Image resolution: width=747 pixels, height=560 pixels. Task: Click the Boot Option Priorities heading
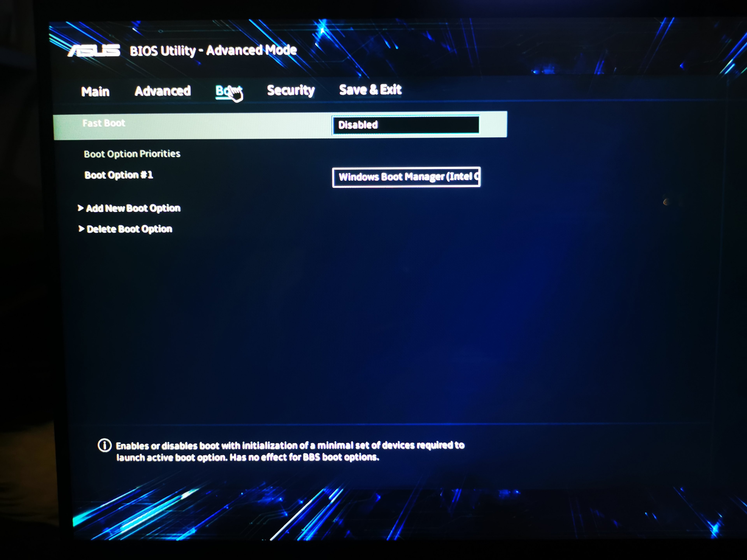pyautogui.click(x=132, y=154)
